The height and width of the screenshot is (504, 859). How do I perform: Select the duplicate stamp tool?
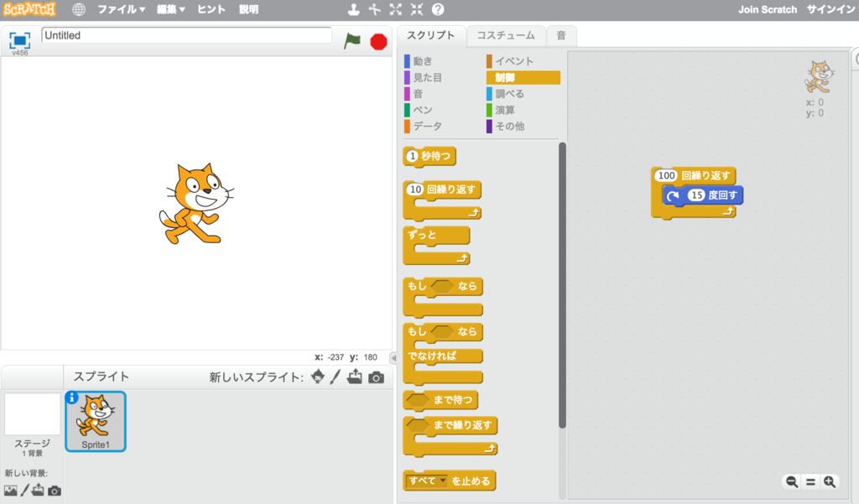coord(354,9)
